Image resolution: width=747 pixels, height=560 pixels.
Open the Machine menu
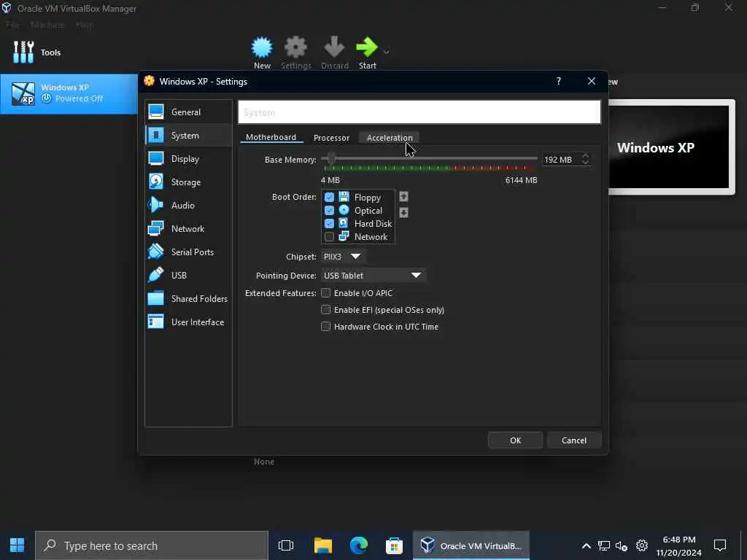point(47,25)
